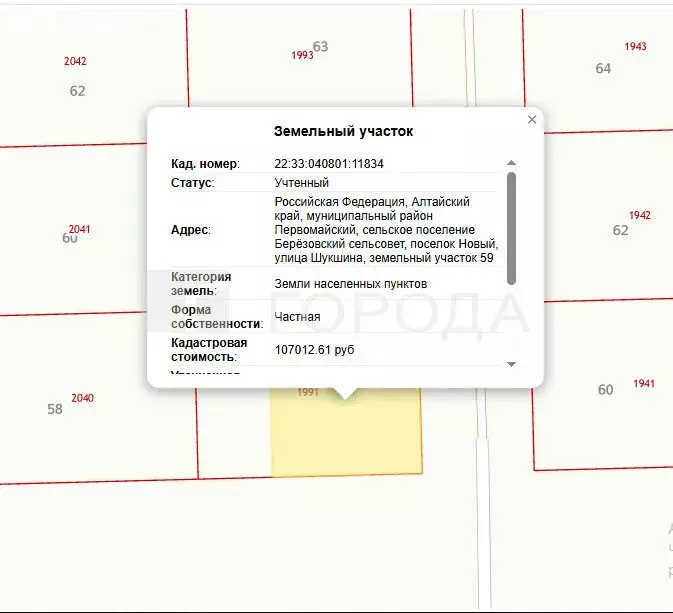Click parcel label 1942 on the map
Viewport: 673px width, 613px height.
point(640,215)
